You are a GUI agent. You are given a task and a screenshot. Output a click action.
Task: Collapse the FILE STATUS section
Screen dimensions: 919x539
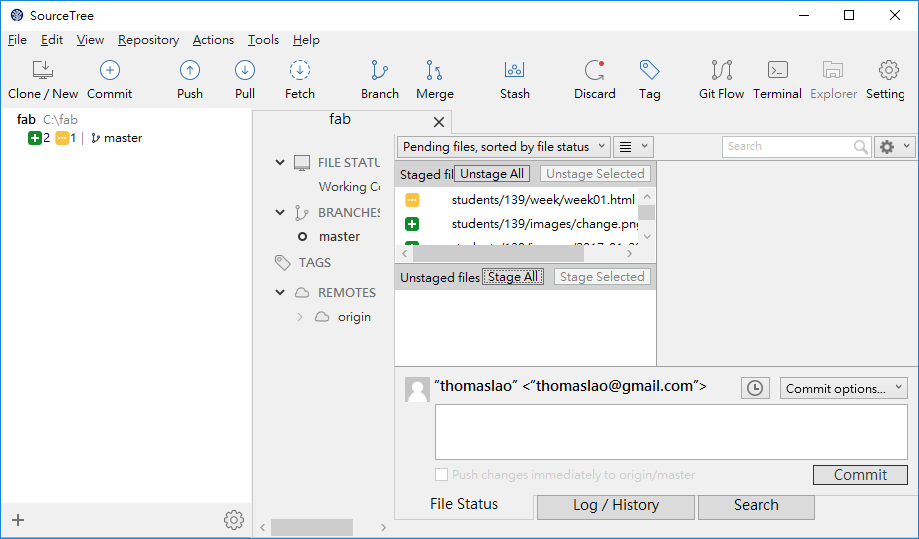pos(280,162)
